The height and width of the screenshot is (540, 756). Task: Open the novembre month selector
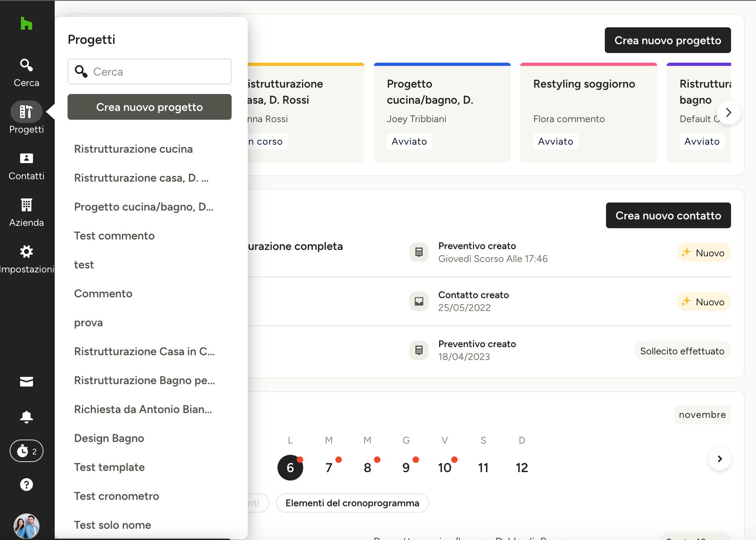[702, 415]
